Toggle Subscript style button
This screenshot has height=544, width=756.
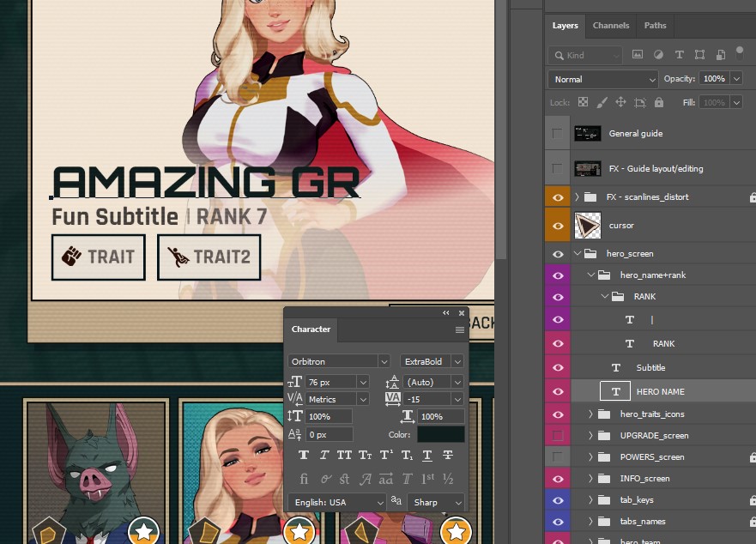[407, 455]
